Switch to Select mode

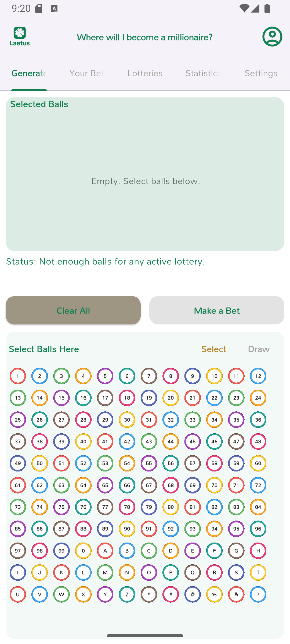pos(214,349)
